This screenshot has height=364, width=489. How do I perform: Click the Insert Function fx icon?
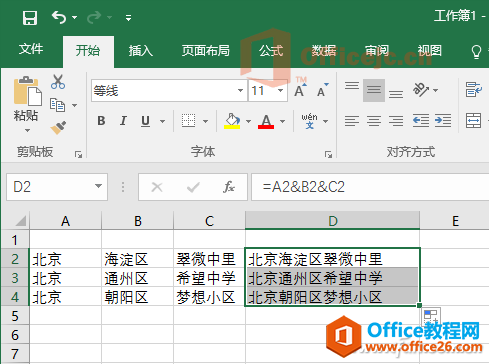click(x=229, y=187)
